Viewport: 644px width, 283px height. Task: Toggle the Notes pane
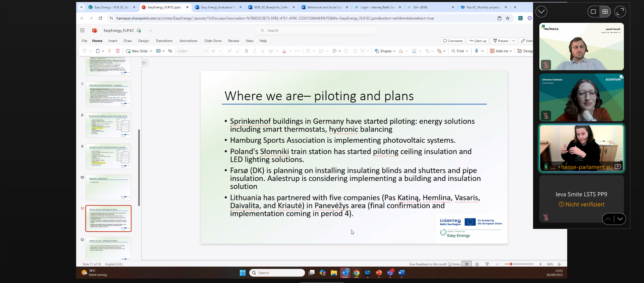pos(454,264)
